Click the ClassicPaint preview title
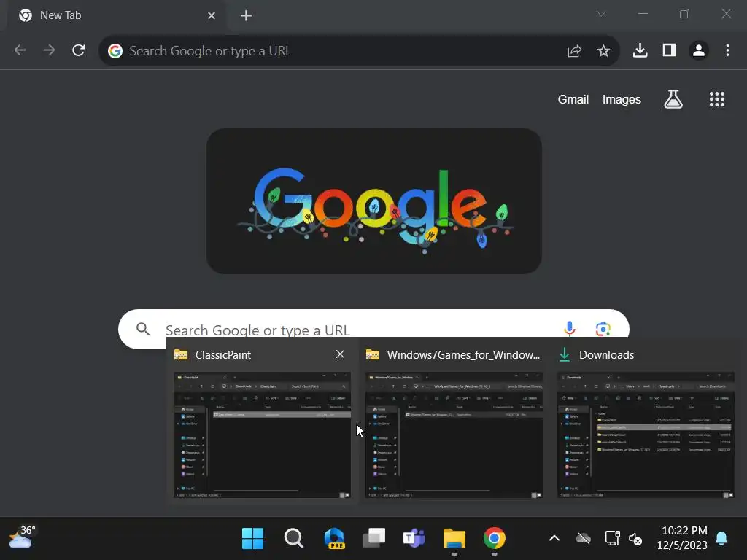 tap(223, 355)
